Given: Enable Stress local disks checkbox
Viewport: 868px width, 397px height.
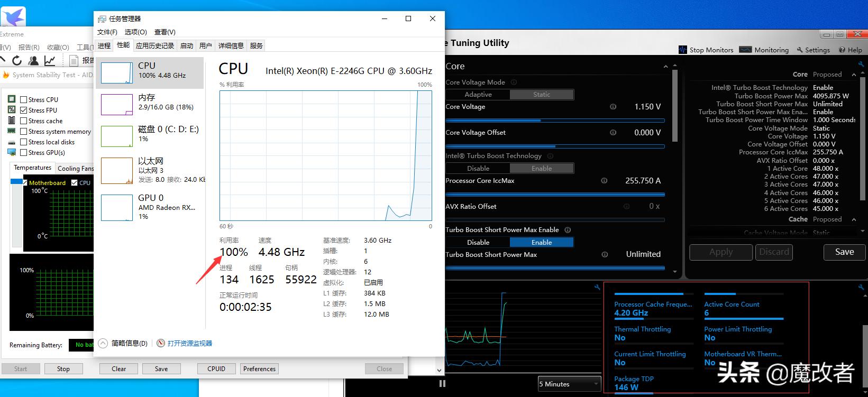Looking at the screenshot, I should 23,142.
